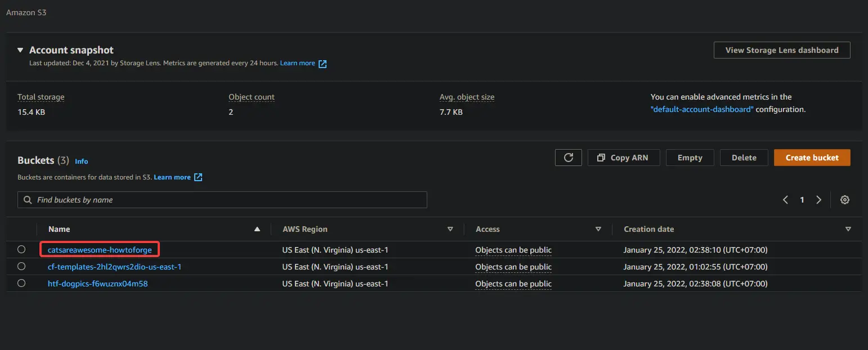
Task: Click the refresh buckets icon
Action: pos(568,158)
